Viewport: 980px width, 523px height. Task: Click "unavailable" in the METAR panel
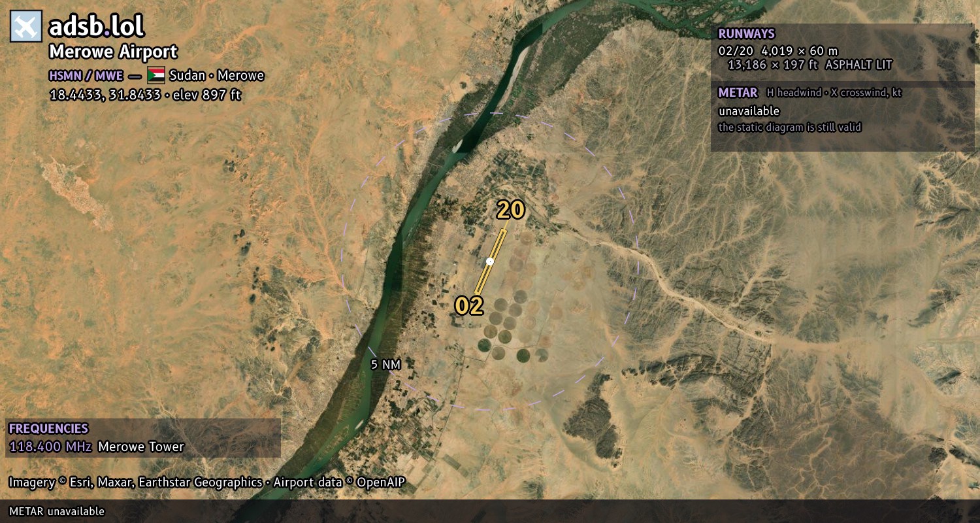click(749, 111)
